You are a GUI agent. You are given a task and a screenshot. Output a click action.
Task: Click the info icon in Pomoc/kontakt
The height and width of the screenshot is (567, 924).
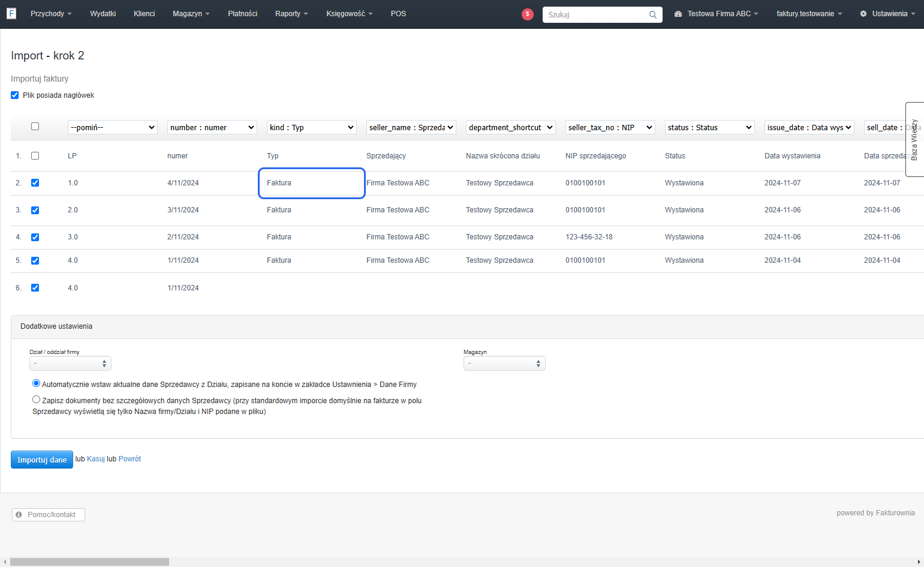point(19,515)
